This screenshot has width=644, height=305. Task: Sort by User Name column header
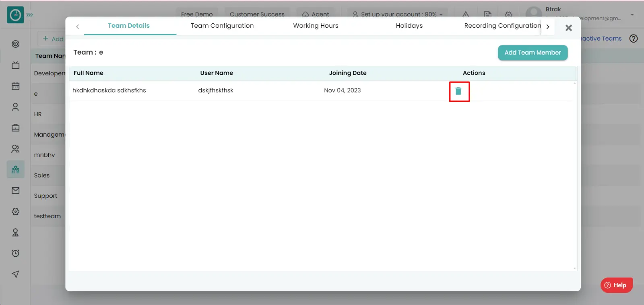click(217, 73)
